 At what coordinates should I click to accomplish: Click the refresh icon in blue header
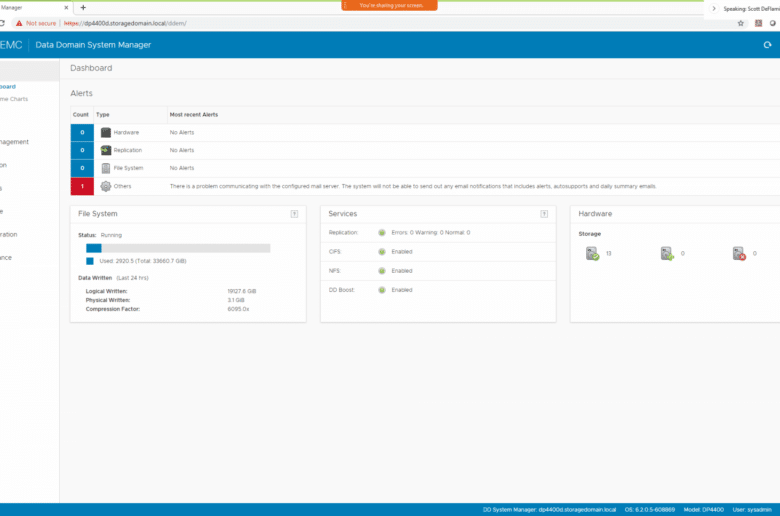(x=767, y=45)
